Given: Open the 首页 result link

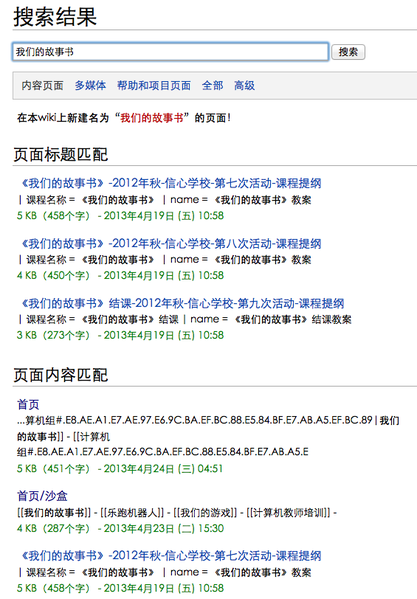Looking at the screenshot, I should click(28, 404).
